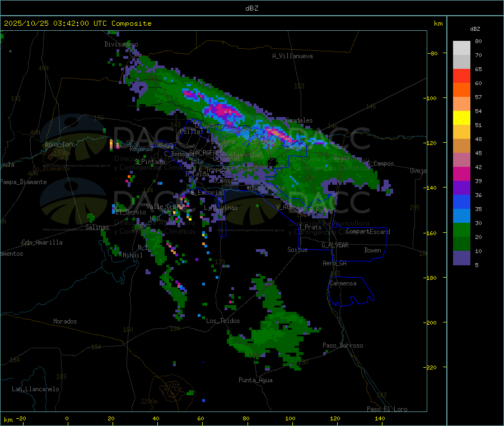504x426 pixels.
Task: Click the Divisadero map label
Action: pos(121,44)
